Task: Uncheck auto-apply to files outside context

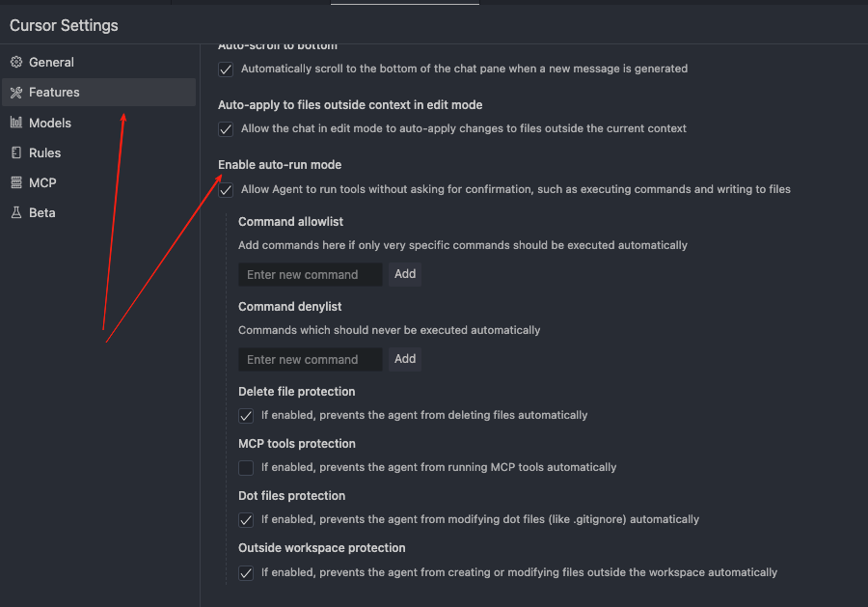Action: click(226, 129)
